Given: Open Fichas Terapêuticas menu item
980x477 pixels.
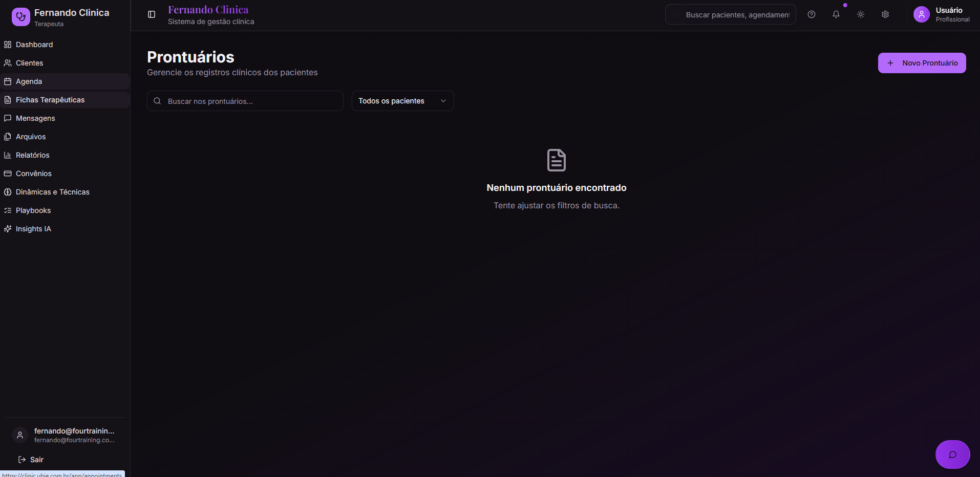Looking at the screenshot, I should [x=65, y=100].
